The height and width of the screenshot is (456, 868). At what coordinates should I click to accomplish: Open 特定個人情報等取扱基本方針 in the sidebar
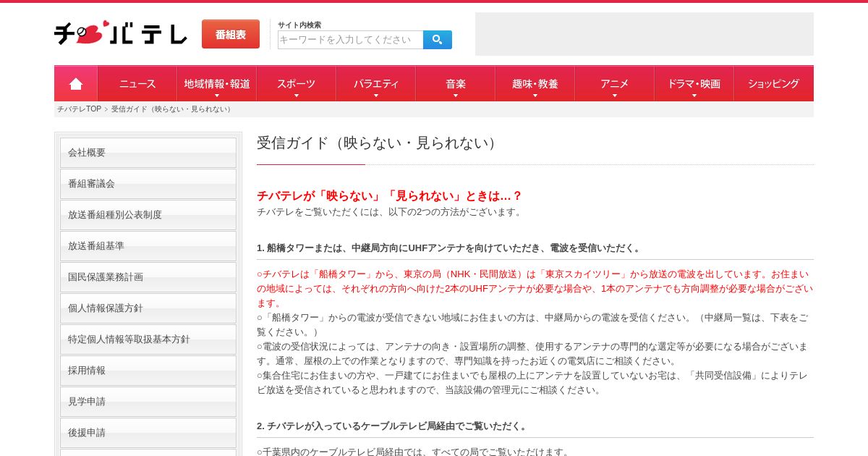point(148,339)
